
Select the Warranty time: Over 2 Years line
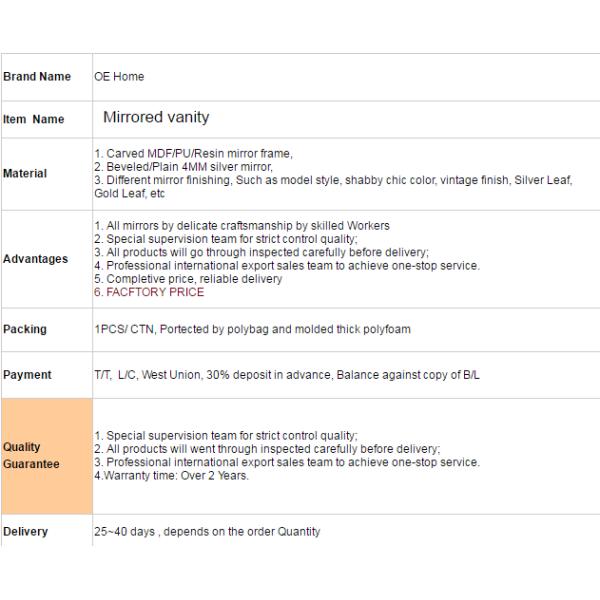[x=171, y=476]
